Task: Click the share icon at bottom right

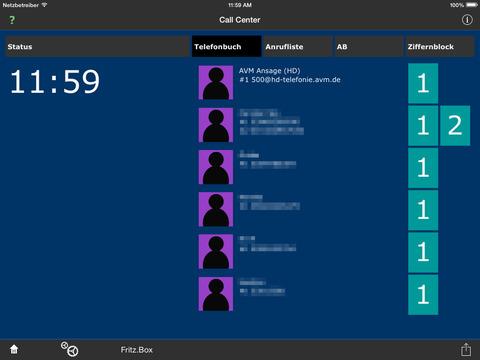Action: pos(466,350)
